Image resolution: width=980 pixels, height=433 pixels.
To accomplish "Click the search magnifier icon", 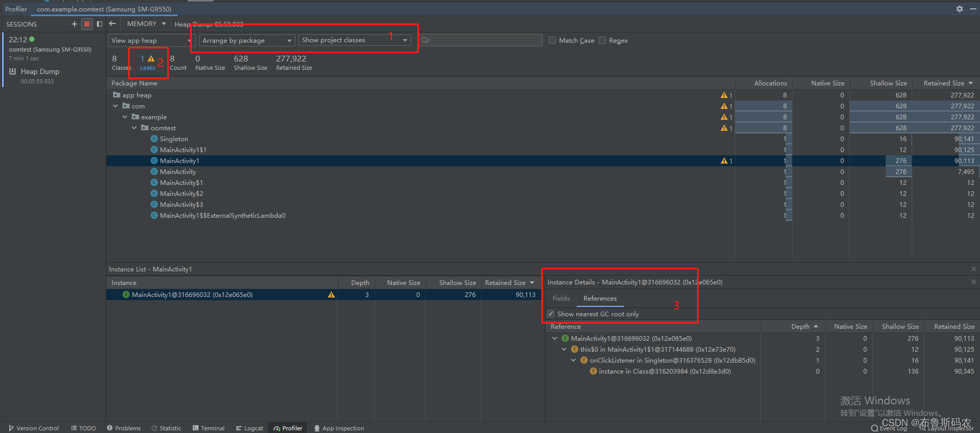I will point(426,40).
